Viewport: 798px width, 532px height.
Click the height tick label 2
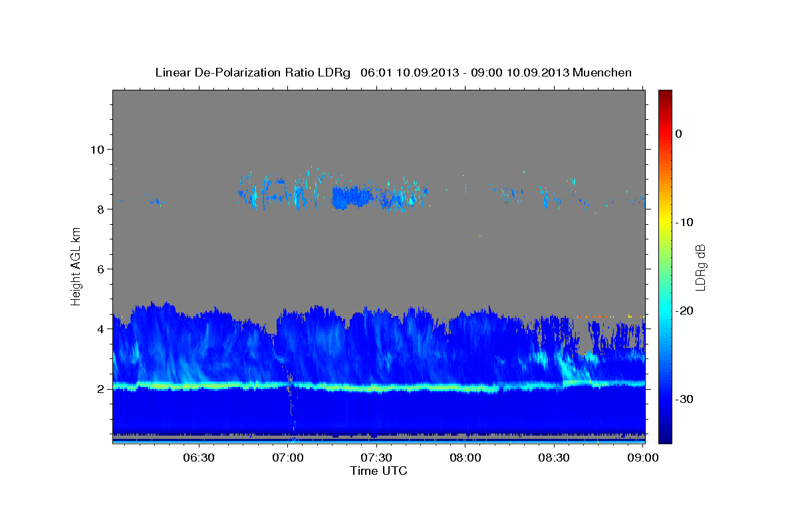click(x=100, y=389)
